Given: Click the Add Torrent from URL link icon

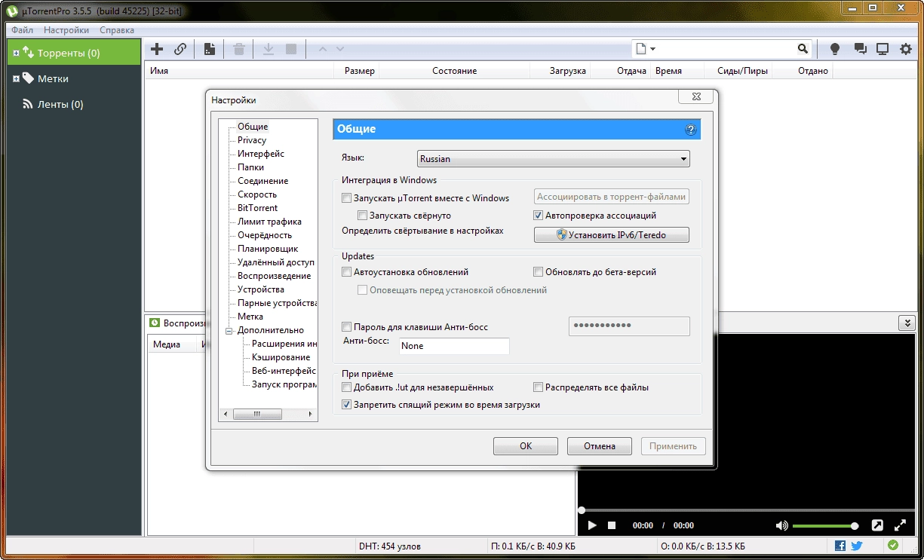Looking at the screenshot, I should pyautogui.click(x=180, y=49).
